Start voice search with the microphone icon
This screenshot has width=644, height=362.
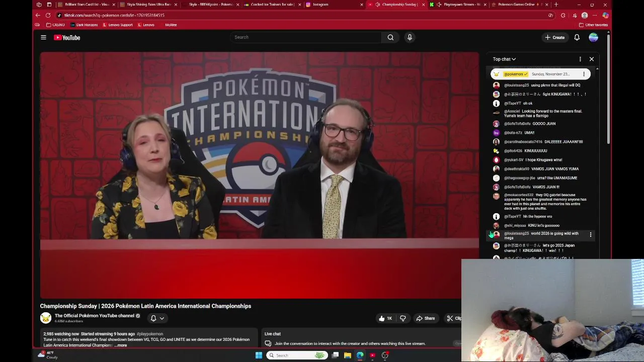click(x=410, y=37)
